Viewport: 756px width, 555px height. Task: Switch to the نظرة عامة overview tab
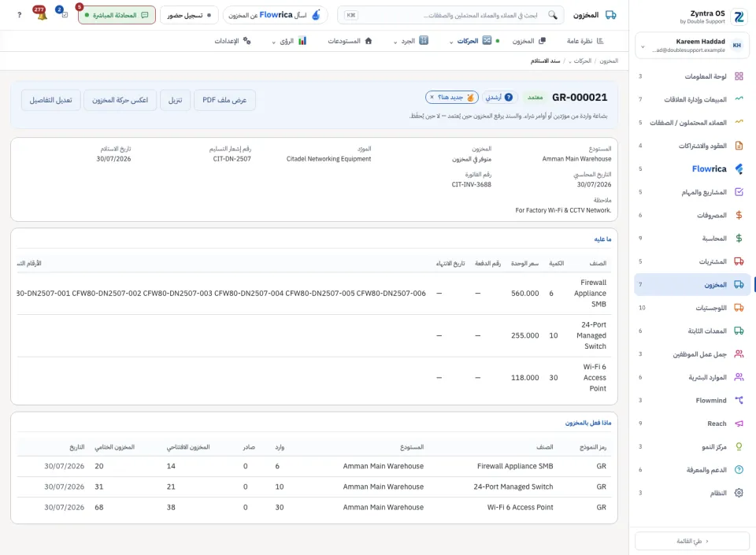coord(585,41)
